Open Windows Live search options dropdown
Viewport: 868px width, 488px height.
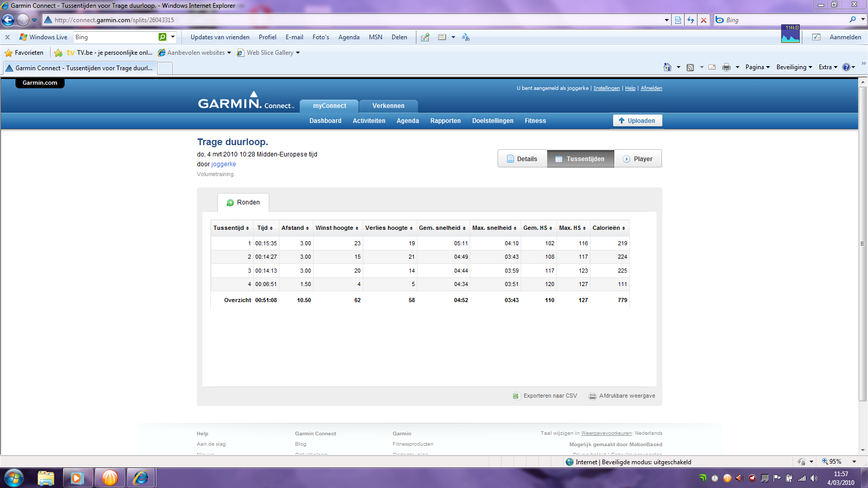click(x=173, y=37)
